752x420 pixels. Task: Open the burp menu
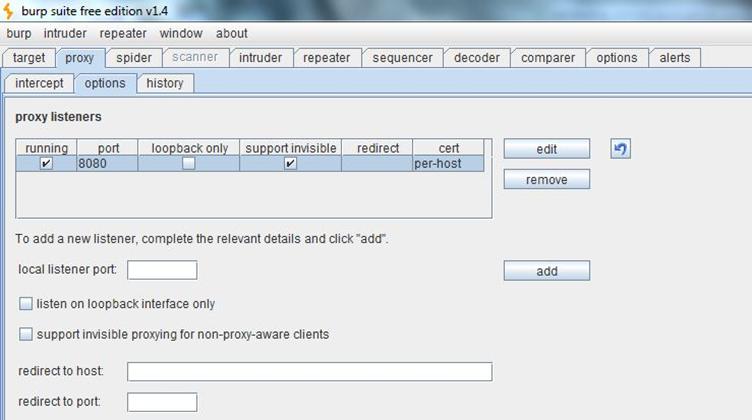19,34
